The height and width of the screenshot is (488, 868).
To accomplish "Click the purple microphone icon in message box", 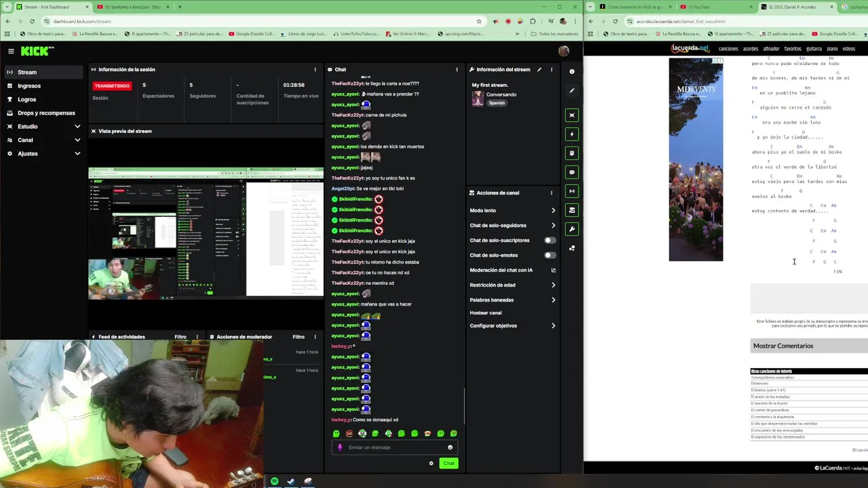I will [340, 447].
